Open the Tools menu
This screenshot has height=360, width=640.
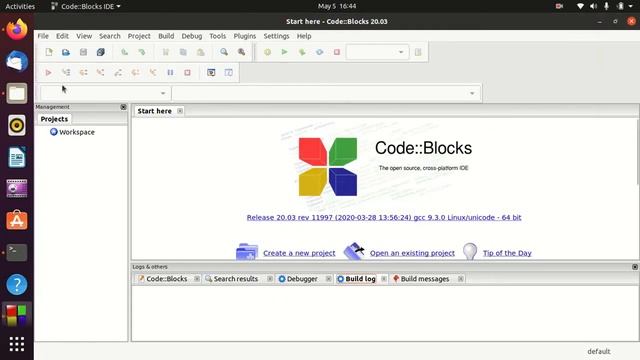(218, 36)
